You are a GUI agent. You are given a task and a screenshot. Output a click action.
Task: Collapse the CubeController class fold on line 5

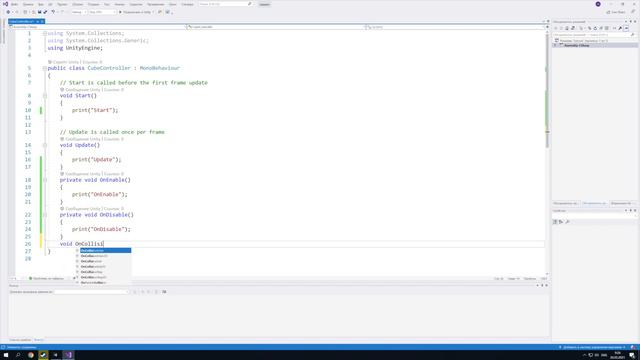coord(45,68)
